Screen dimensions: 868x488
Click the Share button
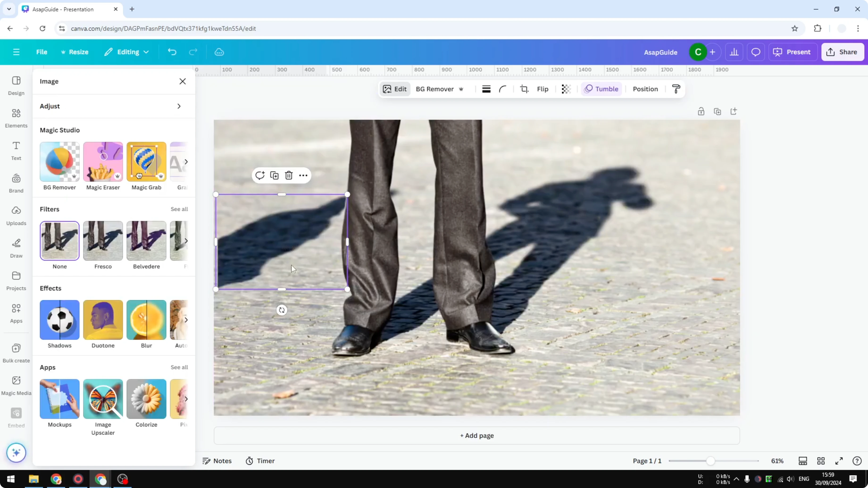(x=842, y=52)
